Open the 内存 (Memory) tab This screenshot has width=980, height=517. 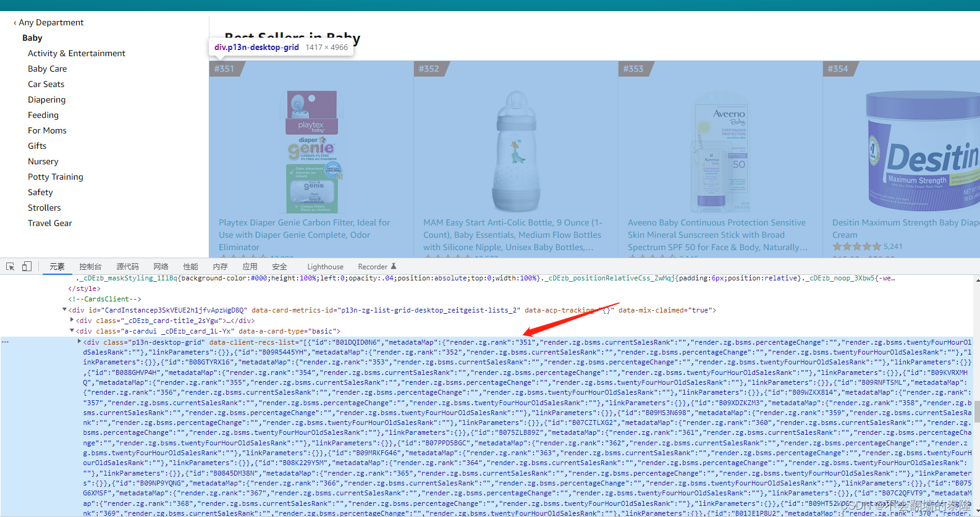tap(220, 267)
